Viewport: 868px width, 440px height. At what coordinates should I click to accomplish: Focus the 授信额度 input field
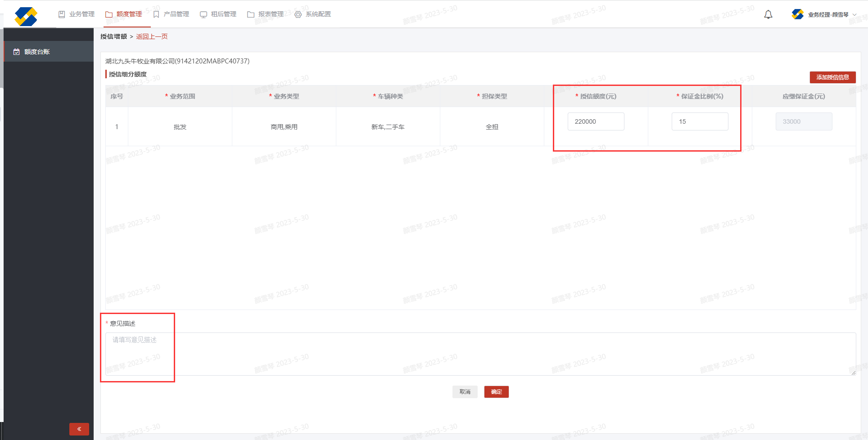click(596, 121)
